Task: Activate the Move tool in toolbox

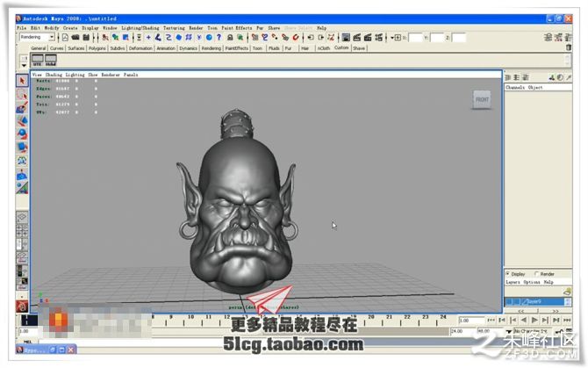Action: point(22,121)
